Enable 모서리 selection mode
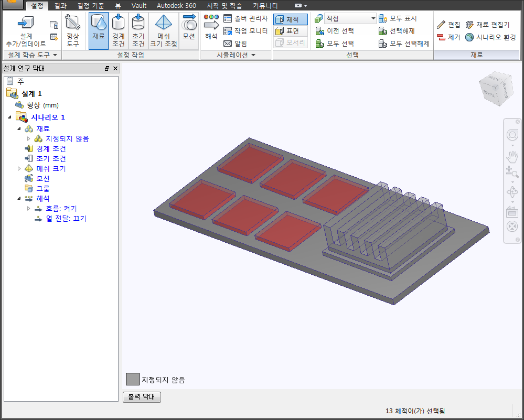Screen dimensions: 524x420 (x=291, y=43)
